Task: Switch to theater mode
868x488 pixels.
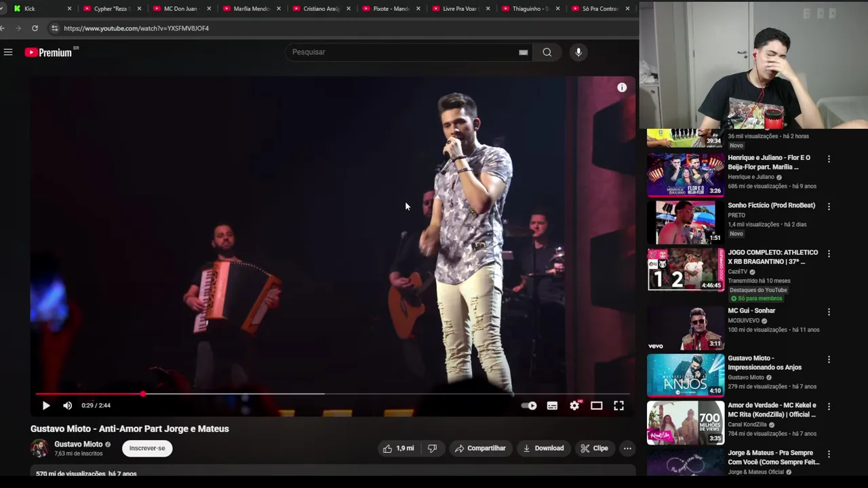Action: point(597,405)
